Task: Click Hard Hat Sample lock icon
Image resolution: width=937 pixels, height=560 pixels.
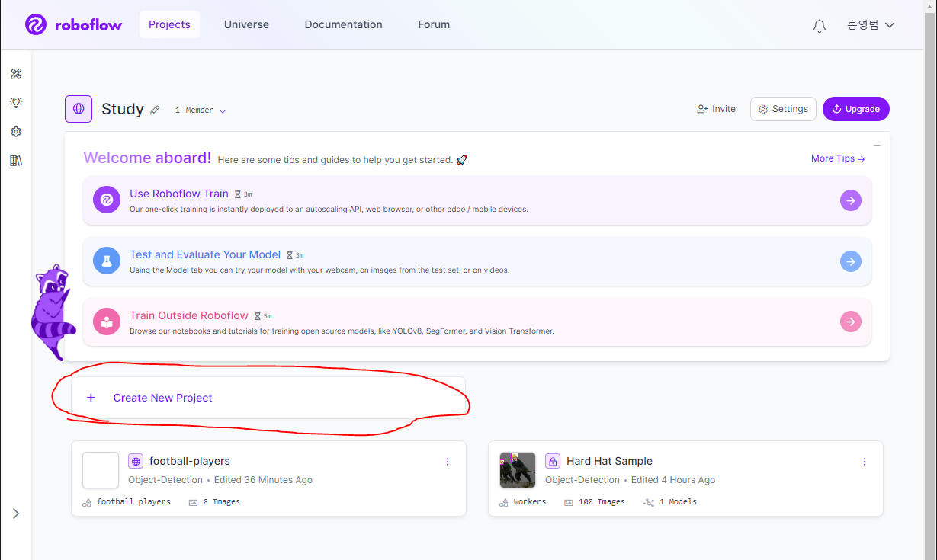Action: click(553, 461)
